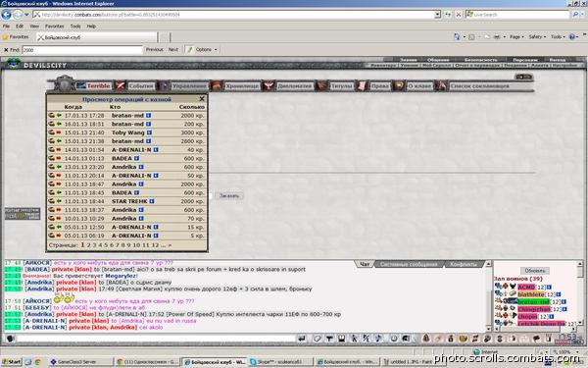Click the Хранилище chest icon

(x=217, y=86)
